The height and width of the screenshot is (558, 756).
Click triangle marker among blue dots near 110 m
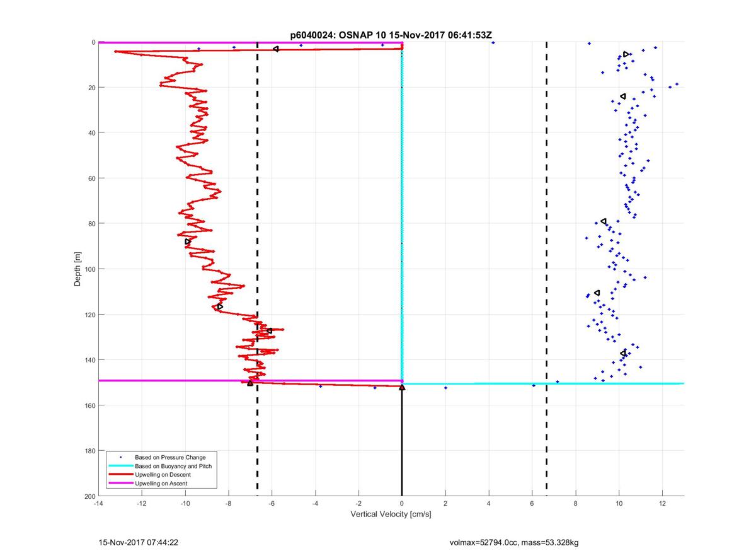597,293
